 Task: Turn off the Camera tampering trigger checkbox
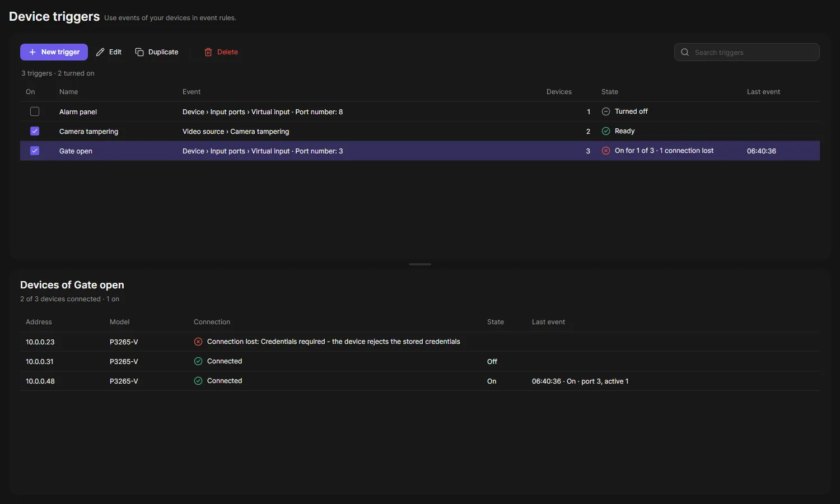click(x=35, y=131)
